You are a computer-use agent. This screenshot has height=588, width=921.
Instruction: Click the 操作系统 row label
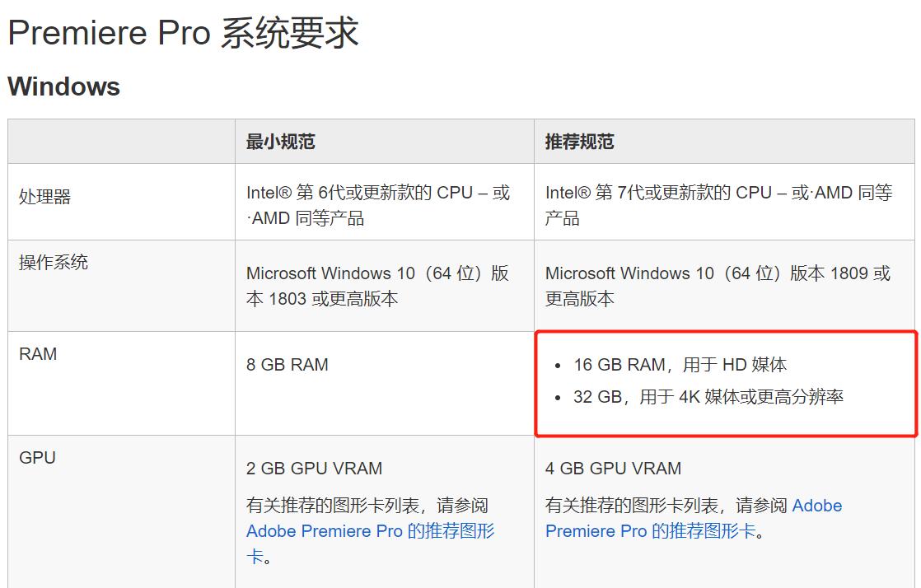pyautogui.click(x=54, y=263)
